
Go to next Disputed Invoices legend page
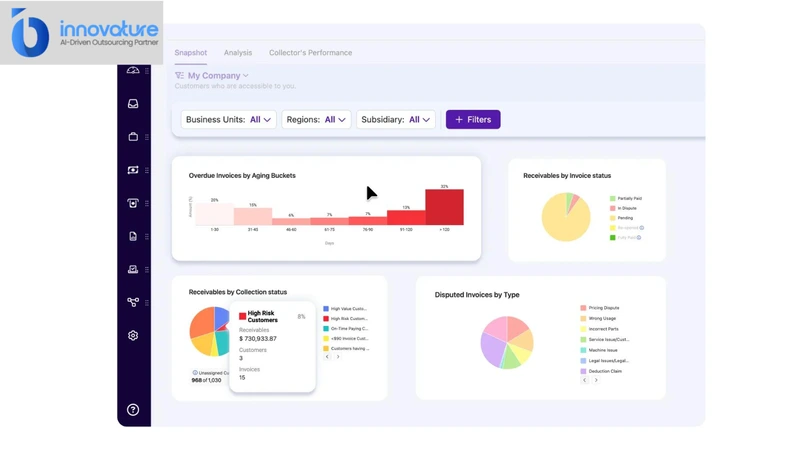tap(596, 380)
